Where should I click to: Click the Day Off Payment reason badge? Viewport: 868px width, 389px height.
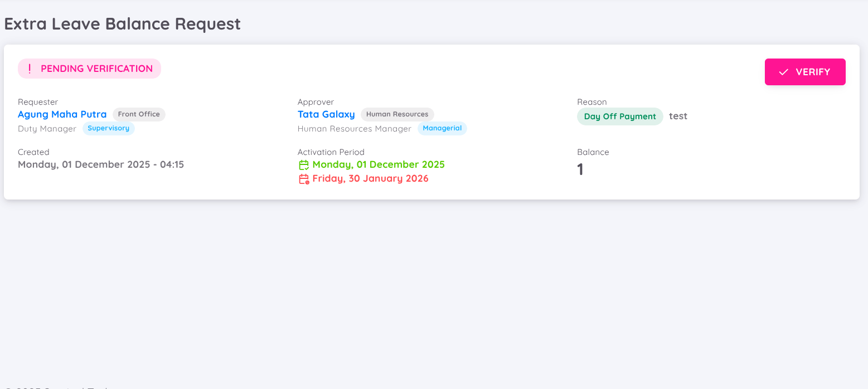620,116
